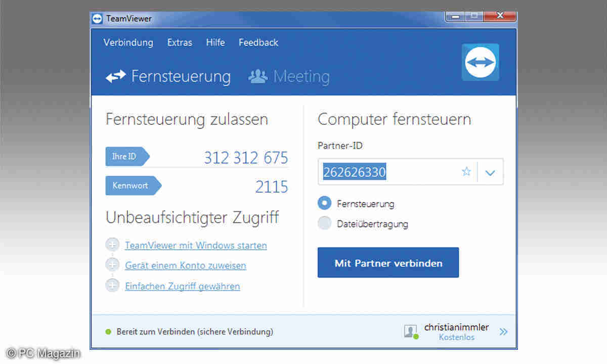This screenshot has height=364, width=607.
Task: Click the user avatar icon for christianimmler
Action: coord(410,332)
